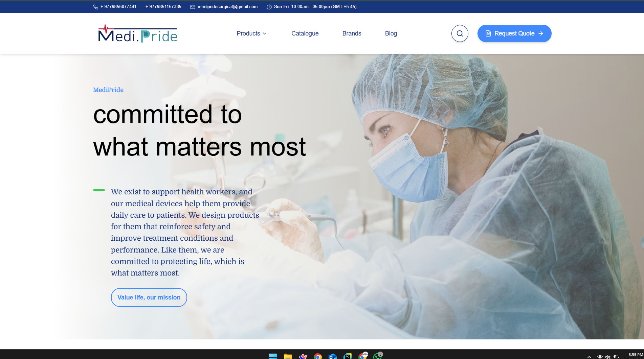Click the Windows Start button

point(273,356)
